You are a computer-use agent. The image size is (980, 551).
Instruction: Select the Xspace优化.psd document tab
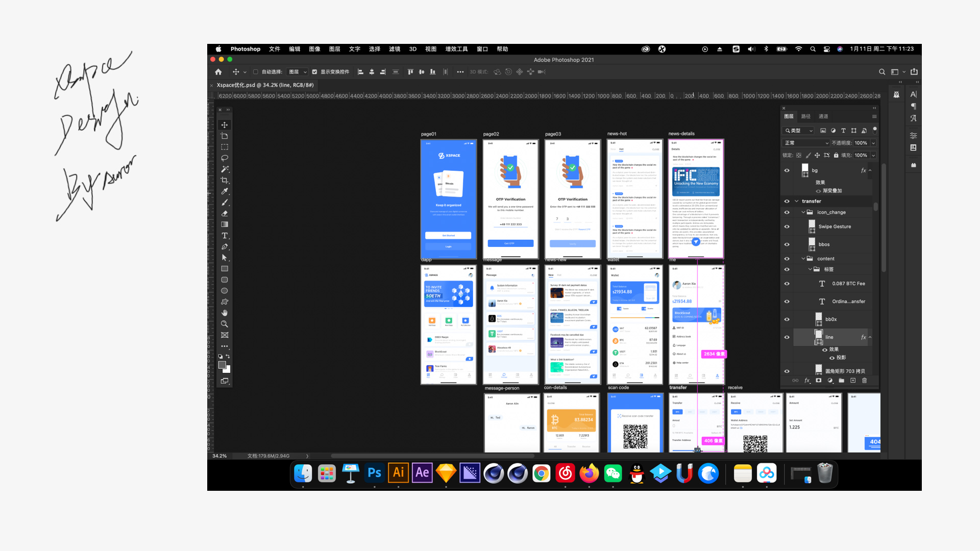(264, 85)
